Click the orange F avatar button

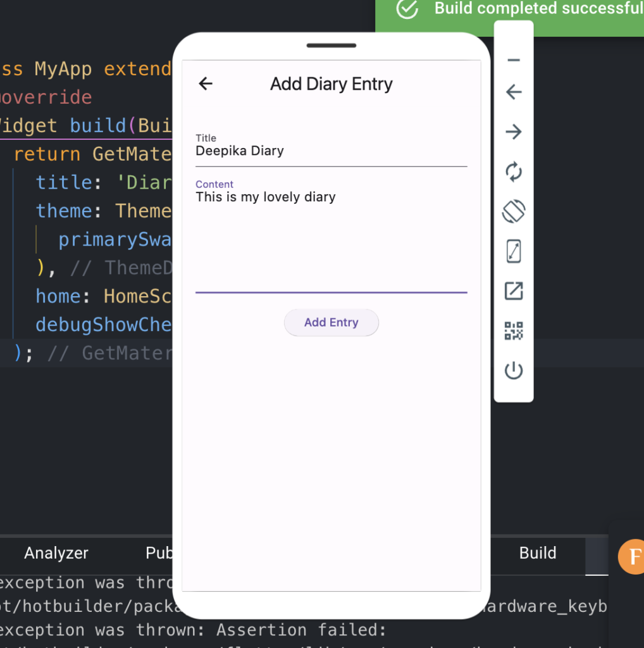point(632,557)
